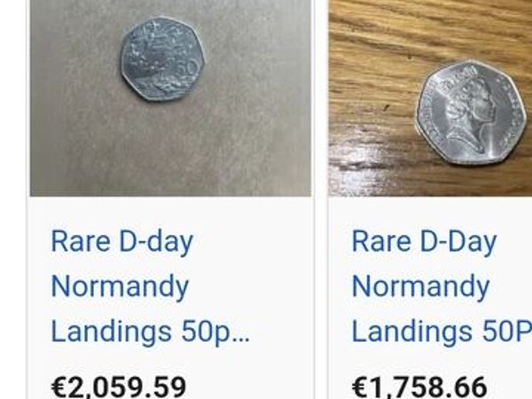532x399 pixels.
Task: Open the 'Rare D-Day' capitalized listing title
Action: (x=424, y=242)
